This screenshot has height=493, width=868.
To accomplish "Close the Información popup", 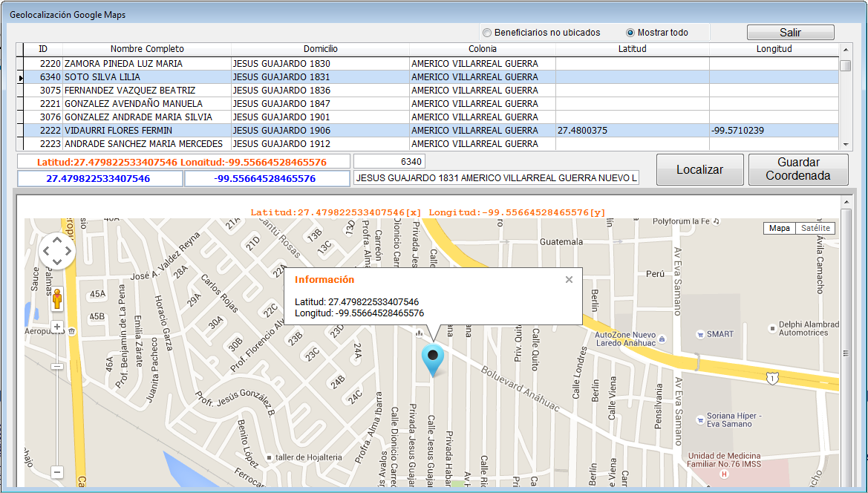I will [x=569, y=279].
